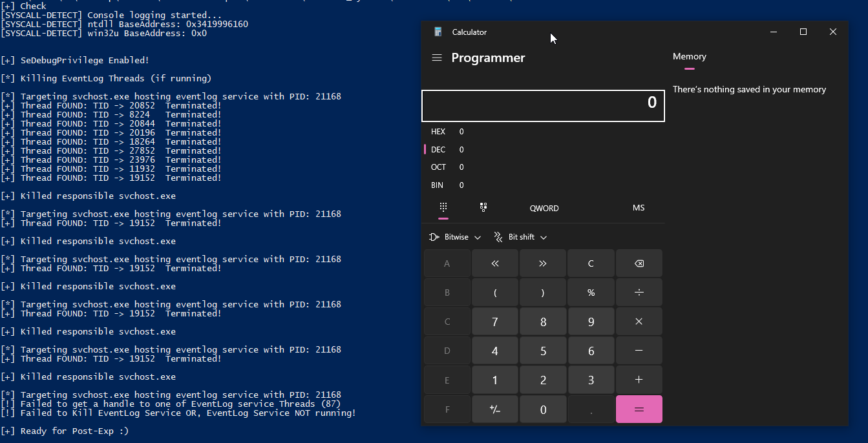Click the number 4 key
Screen dimensions: 868x443
[x=495, y=351]
